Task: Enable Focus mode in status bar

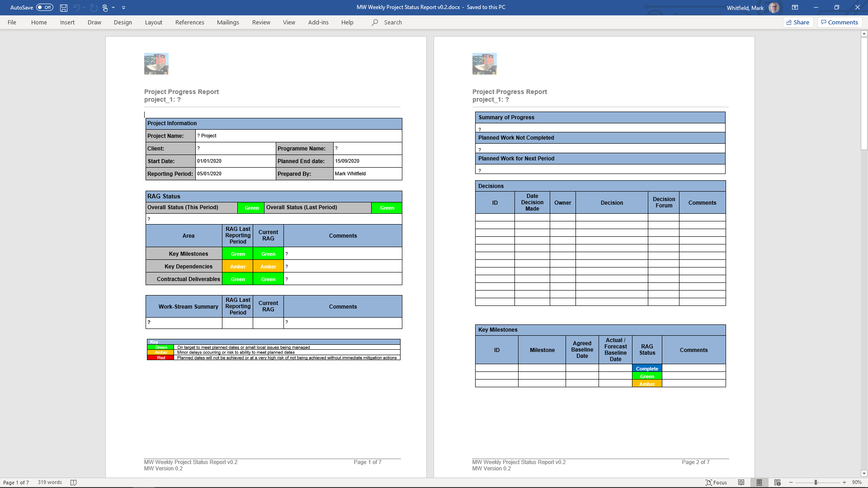Action: (716, 483)
